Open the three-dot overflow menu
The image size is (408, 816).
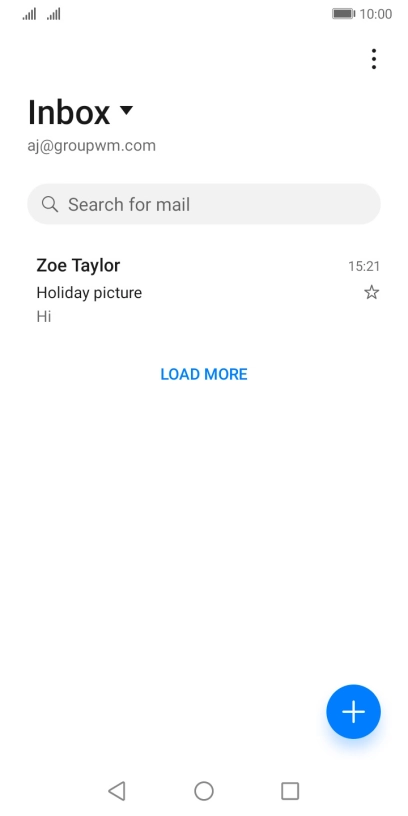coord(374,59)
